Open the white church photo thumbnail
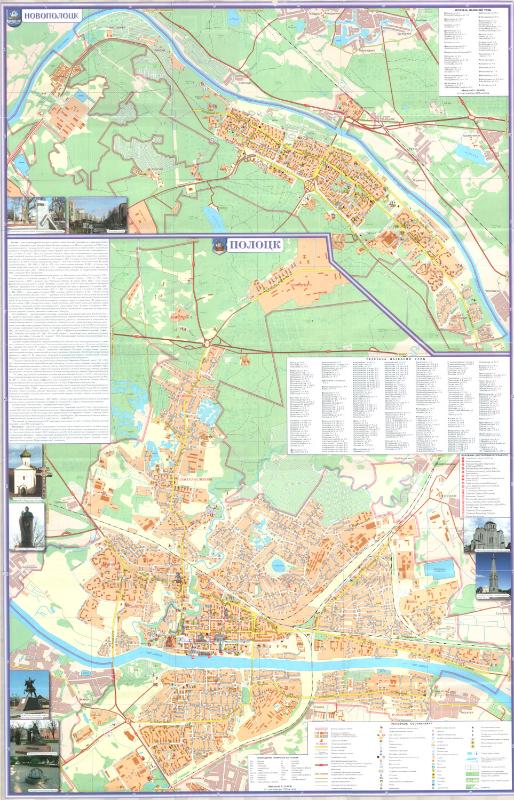514x800 pixels. (27, 470)
